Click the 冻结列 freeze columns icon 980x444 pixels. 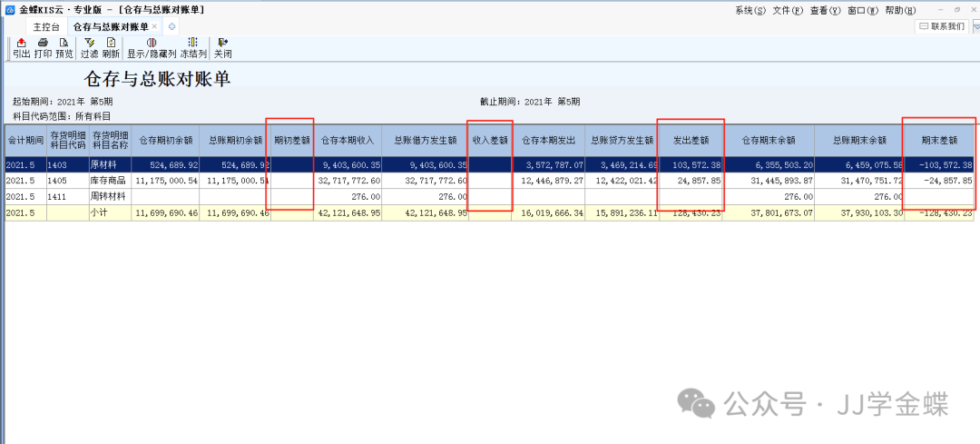click(x=192, y=48)
